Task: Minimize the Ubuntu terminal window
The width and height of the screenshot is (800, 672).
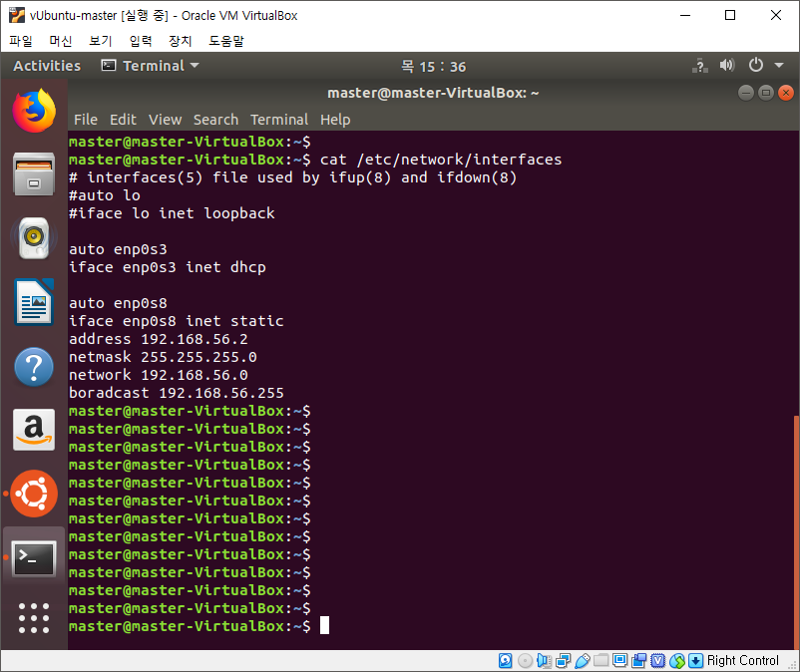Action: point(745,93)
